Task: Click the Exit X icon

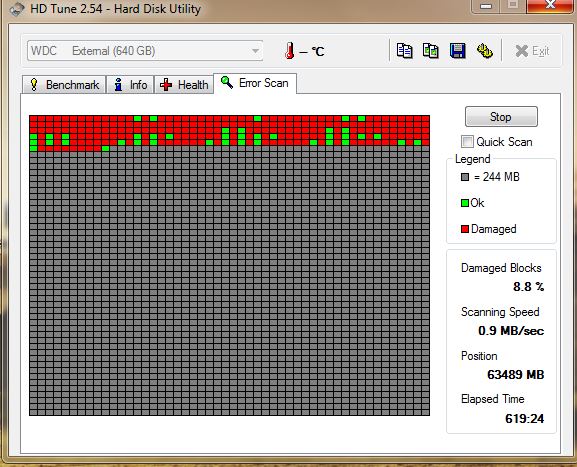Action: click(x=521, y=51)
